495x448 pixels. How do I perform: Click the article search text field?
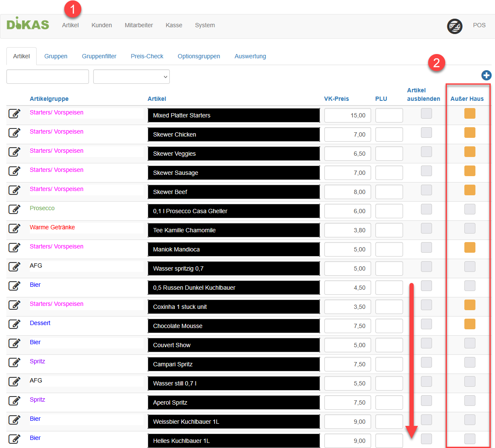48,77
